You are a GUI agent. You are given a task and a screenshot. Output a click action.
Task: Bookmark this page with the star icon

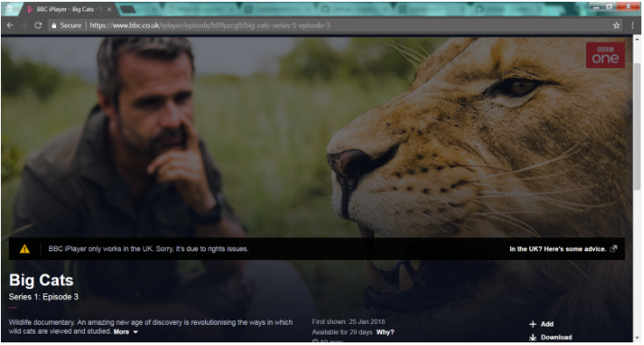616,25
